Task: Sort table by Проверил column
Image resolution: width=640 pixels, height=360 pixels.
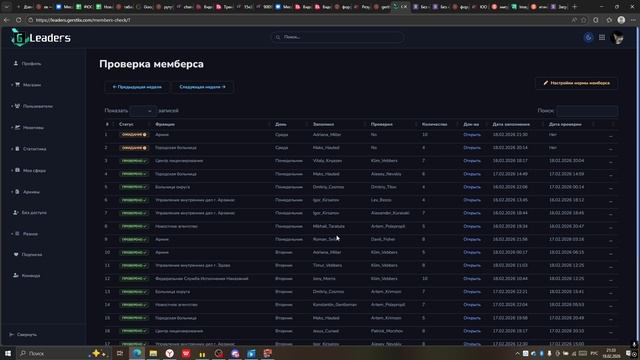Action: click(x=382, y=124)
